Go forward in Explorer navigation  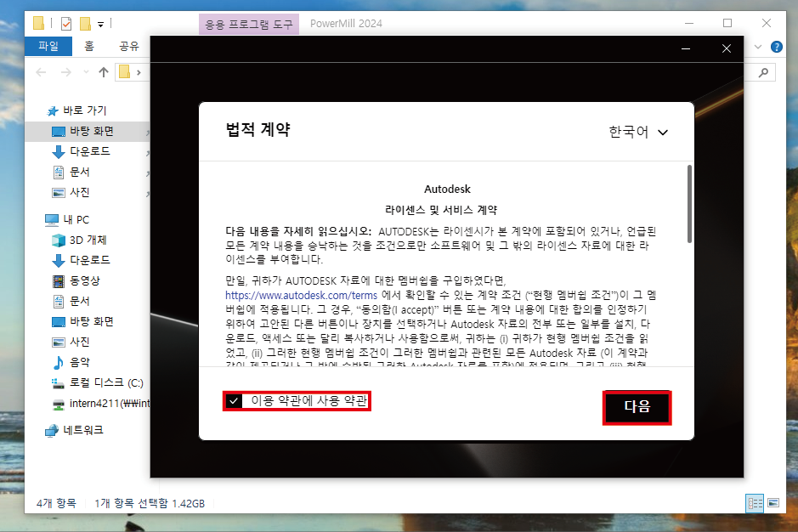pos(66,72)
